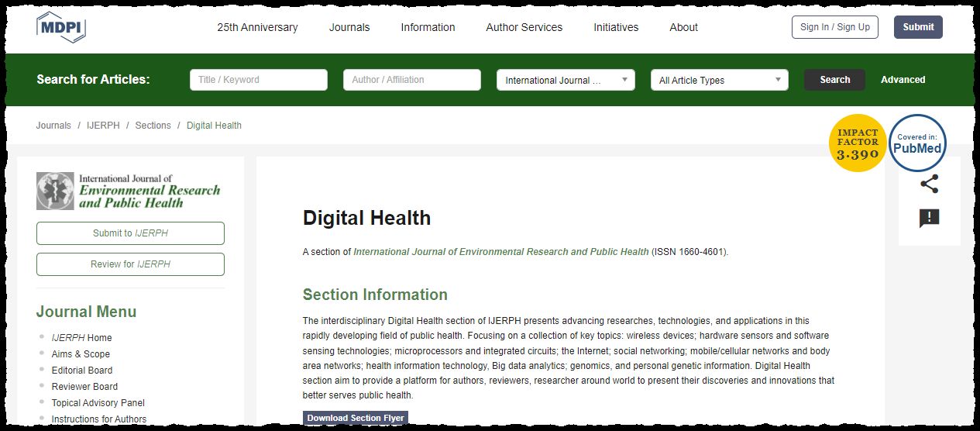Open the Initiatives menu
Image resolution: width=980 pixels, height=431 pixels.
(x=616, y=27)
